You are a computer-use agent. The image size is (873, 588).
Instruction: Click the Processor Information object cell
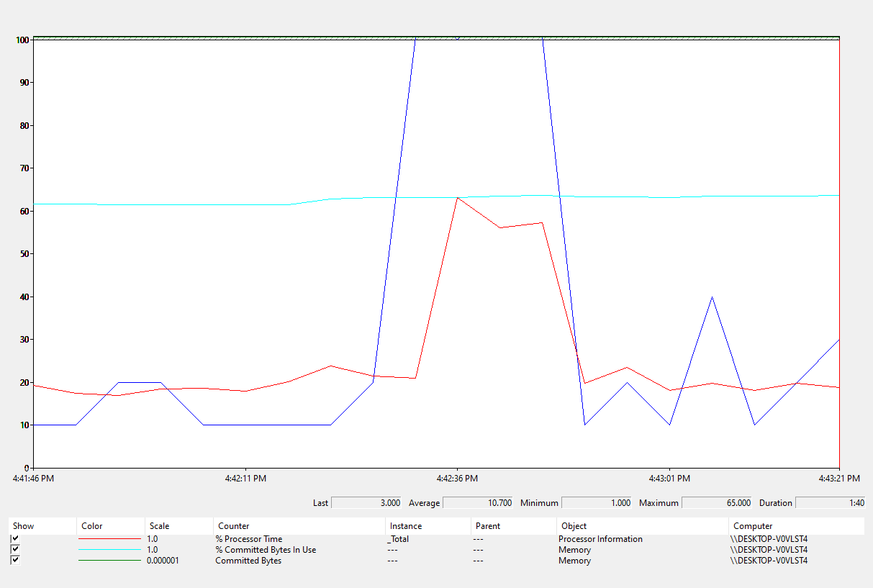[x=600, y=539]
